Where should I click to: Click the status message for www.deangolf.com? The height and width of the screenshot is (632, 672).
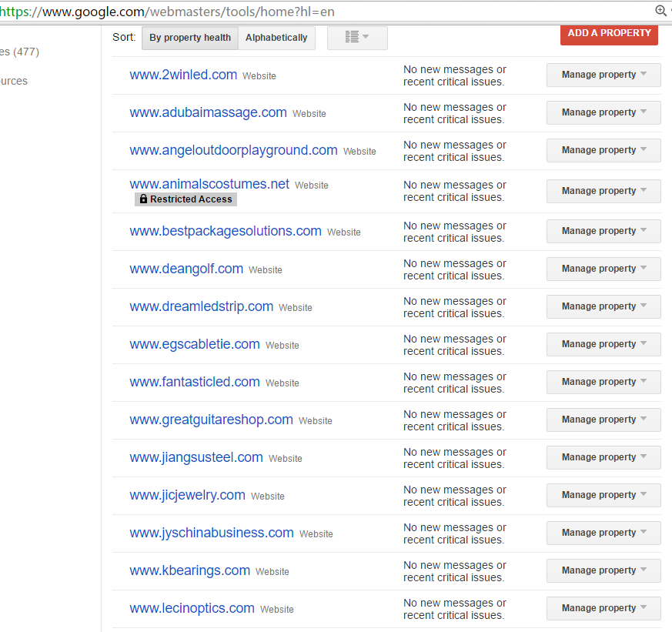pyautogui.click(x=455, y=269)
